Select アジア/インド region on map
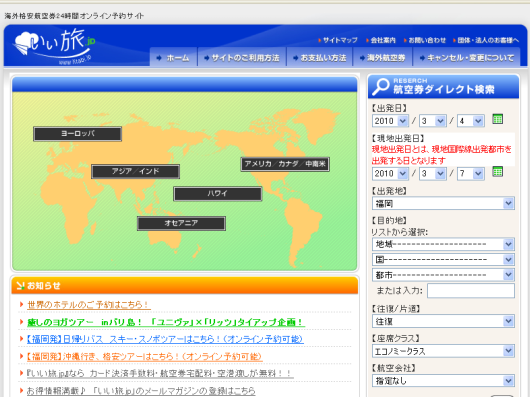This screenshot has width=530, height=397. tap(135, 172)
